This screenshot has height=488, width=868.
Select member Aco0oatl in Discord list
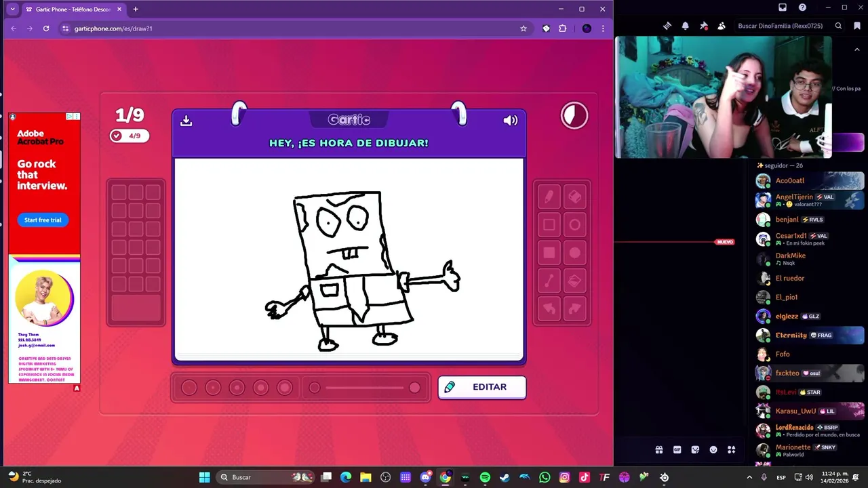click(810, 180)
